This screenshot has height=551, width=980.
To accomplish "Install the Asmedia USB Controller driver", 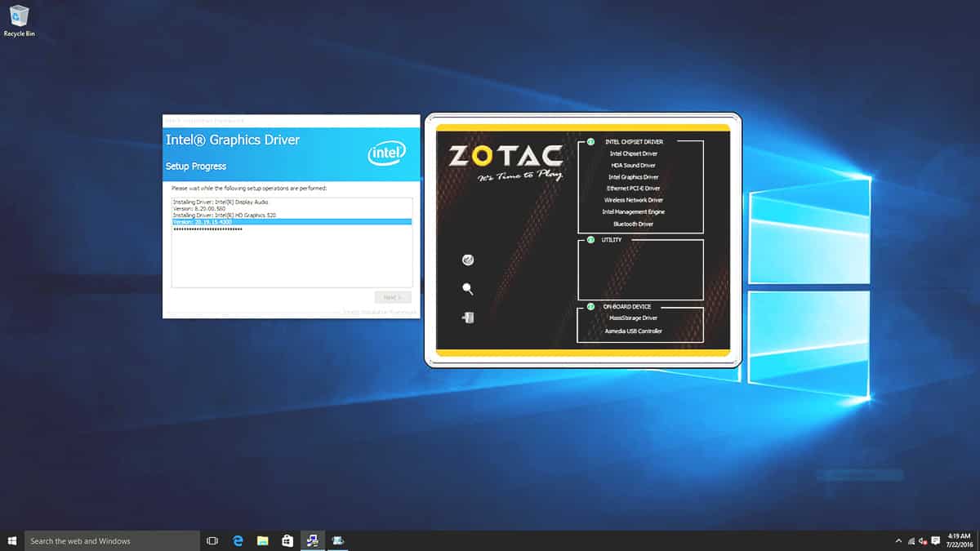I will pyautogui.click(x=633, y=331).
